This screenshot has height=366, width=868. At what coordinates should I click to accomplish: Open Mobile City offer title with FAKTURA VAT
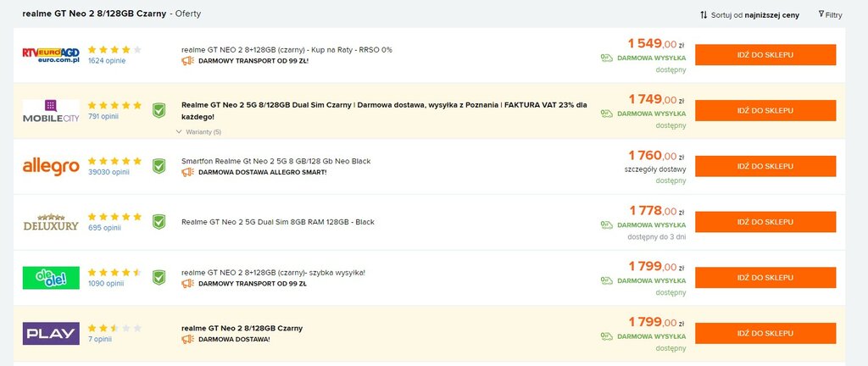tap(384, 111)
